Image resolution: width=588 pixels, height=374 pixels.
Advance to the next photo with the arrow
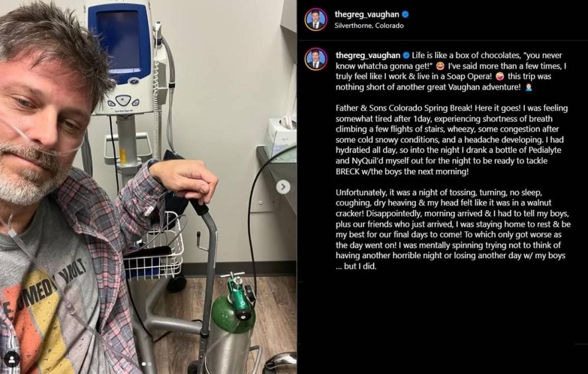point(283,187)
